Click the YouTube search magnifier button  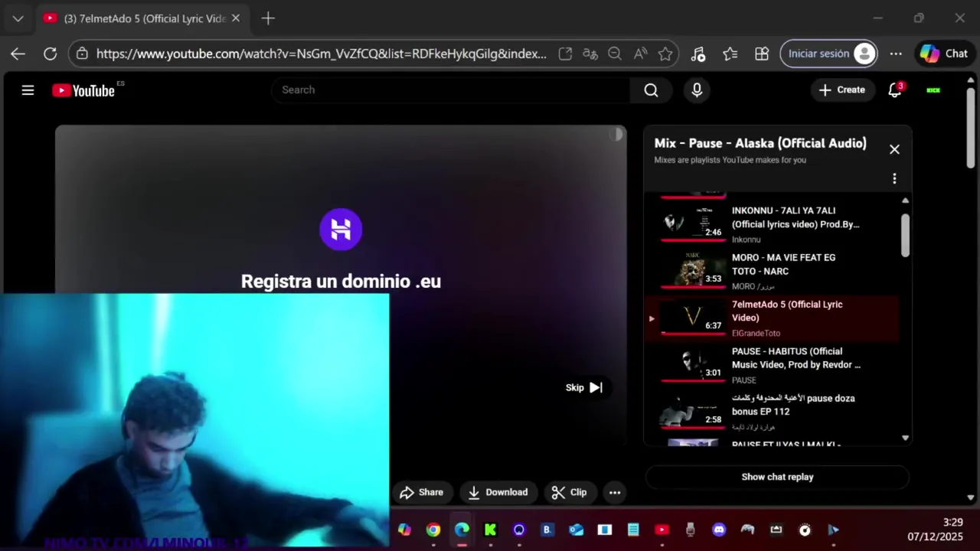[x=651, y=90]
